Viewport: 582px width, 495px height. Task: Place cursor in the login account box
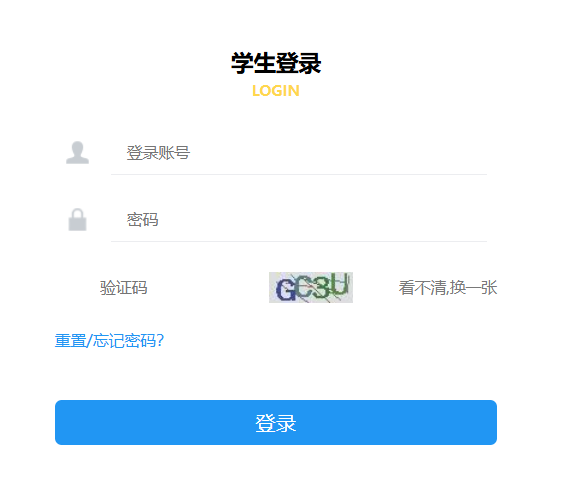pos(299,153)
